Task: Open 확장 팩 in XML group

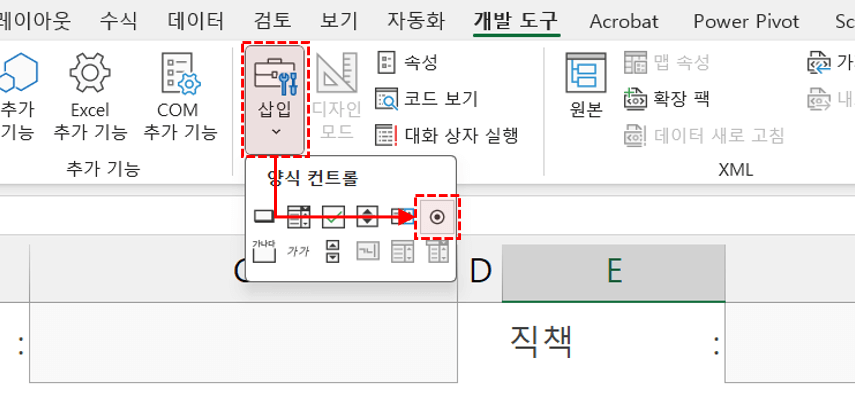Action: [666, 99]
